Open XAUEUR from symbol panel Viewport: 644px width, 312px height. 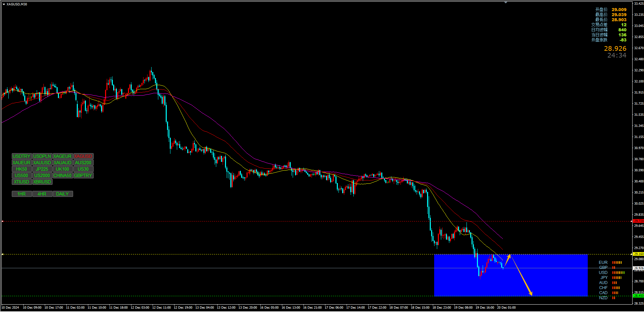22,163
